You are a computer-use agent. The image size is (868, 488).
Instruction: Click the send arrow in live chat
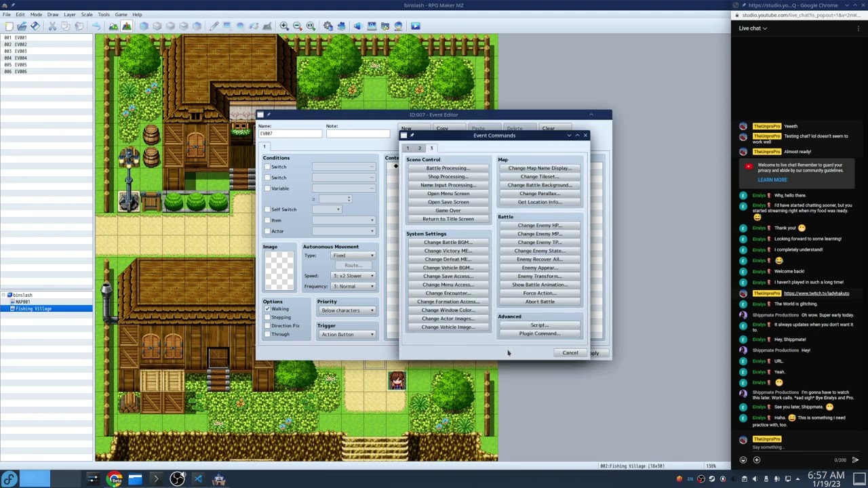point(855,460)
